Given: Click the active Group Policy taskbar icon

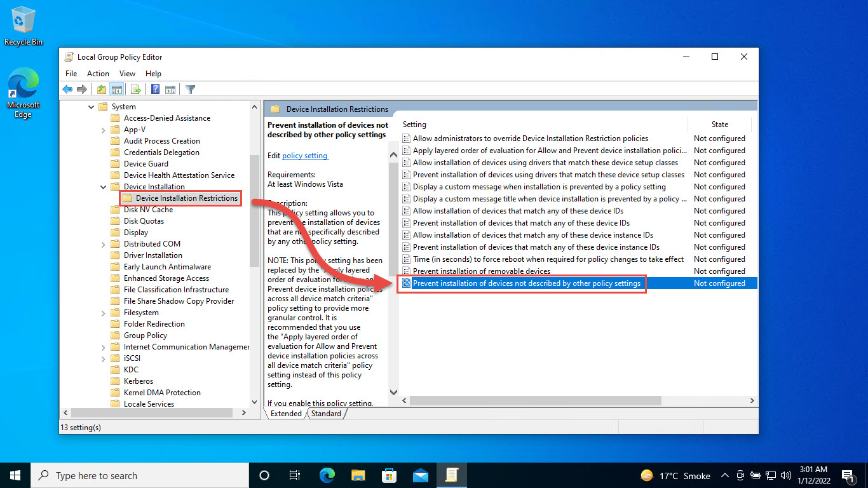Looking at the screenshot, I should pyautogui.click(x=452, y=475).
